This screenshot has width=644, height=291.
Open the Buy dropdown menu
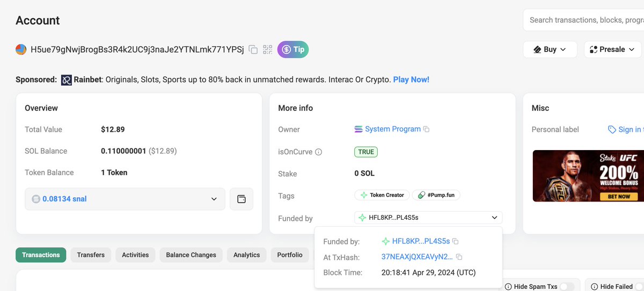[x=550, y=49]
